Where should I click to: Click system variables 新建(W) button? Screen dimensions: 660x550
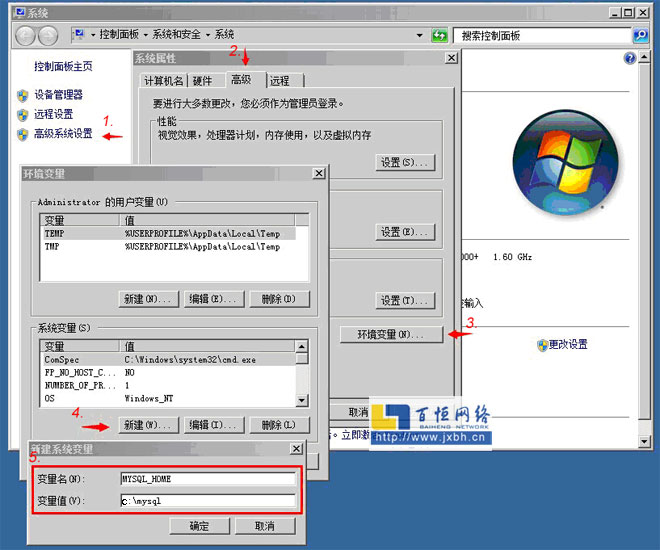tap(149, 425)
